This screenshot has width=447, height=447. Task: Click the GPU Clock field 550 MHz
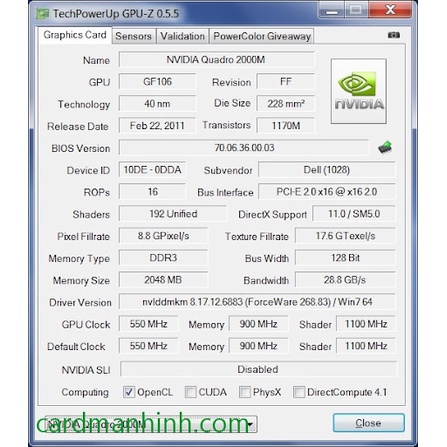tap(148, 324)
